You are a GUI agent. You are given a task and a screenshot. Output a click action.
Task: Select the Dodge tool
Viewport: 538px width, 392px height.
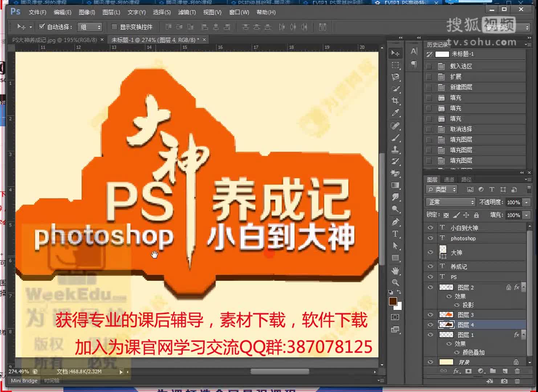395,209
